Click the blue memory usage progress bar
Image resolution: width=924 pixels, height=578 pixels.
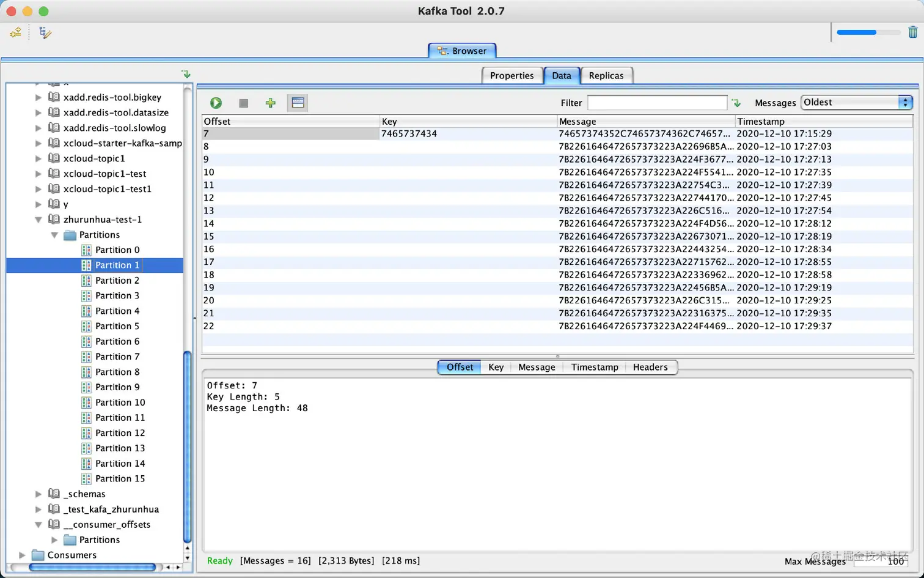click(x=868, y=32)
